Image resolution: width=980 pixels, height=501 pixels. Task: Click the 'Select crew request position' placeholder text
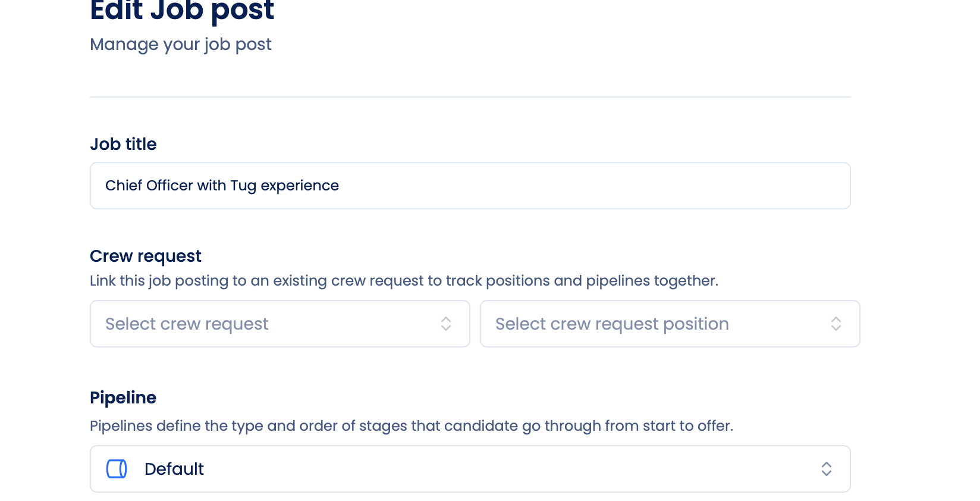(612, 324)
